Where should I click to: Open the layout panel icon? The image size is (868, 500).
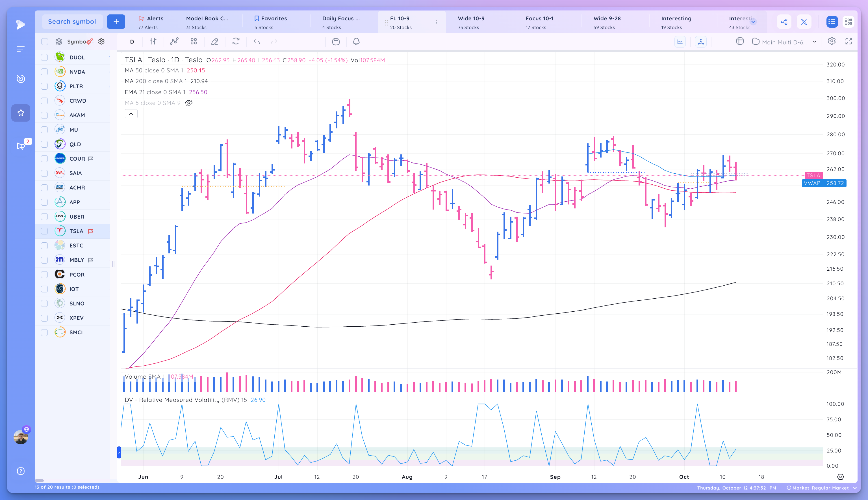point(740,41)
